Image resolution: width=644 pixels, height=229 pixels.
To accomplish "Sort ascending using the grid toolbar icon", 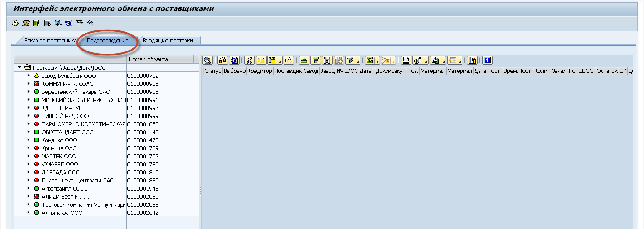I will point(305,60).
